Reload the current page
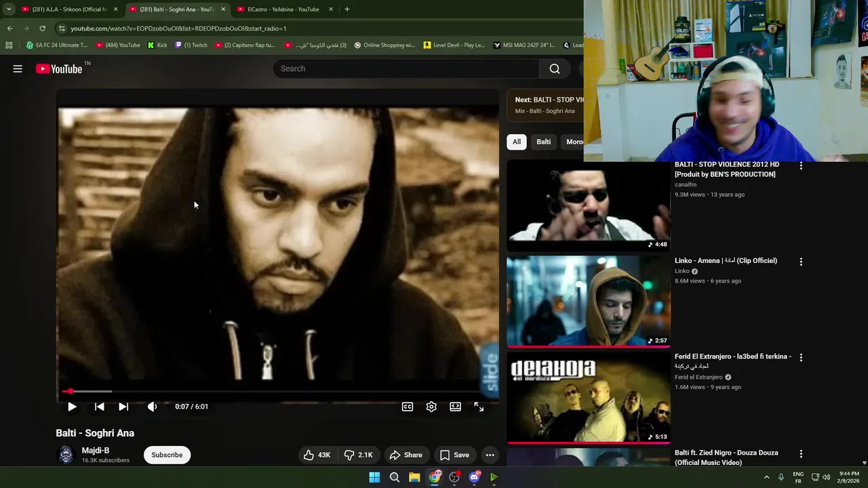 42,28
